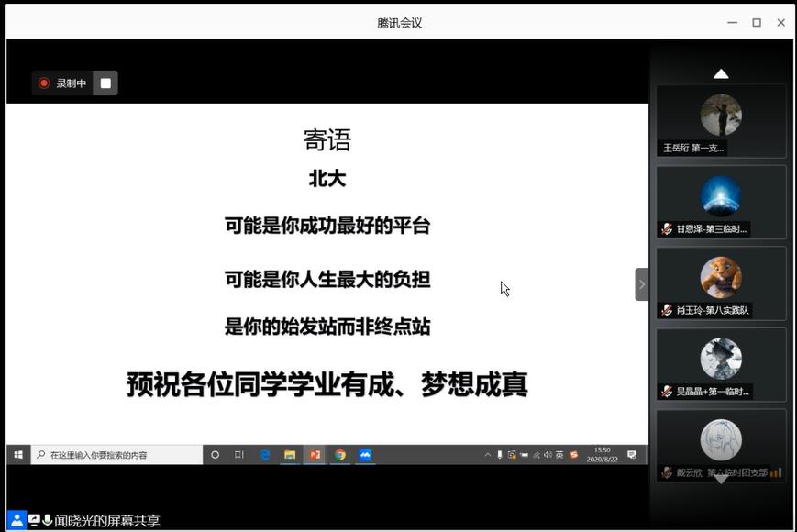Open Task View in the taskbar
The width and height of the screenshot is (797, 532).
click(239, 455)
